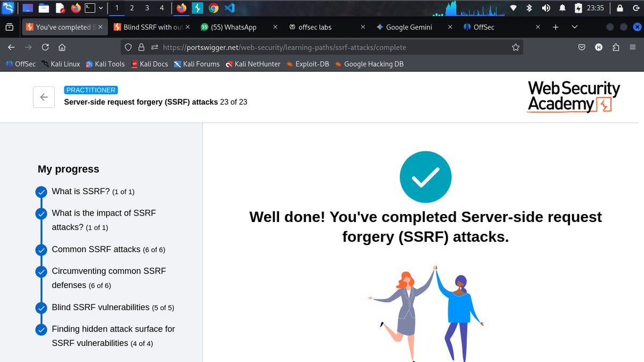Expand the list all tabs chevron
The height and width of the screenshot is (362, 644).
(575, 27)
